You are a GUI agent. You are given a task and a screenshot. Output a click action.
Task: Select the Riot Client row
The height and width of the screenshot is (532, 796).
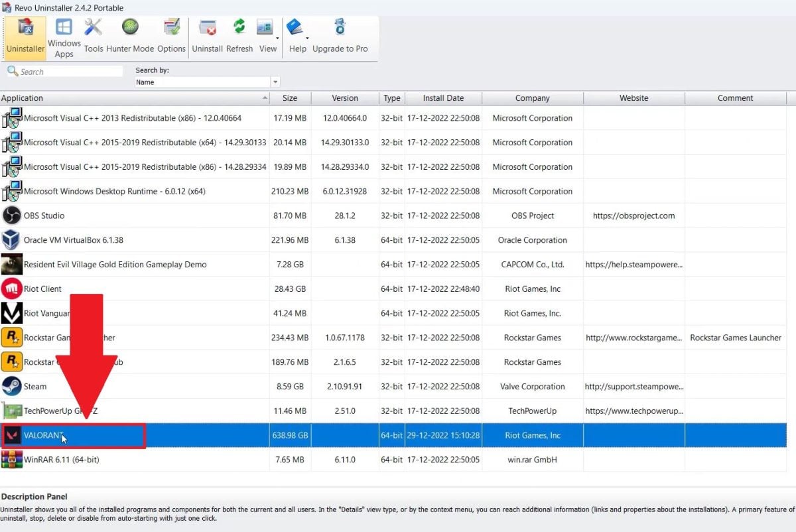click(x=42, y=289)
